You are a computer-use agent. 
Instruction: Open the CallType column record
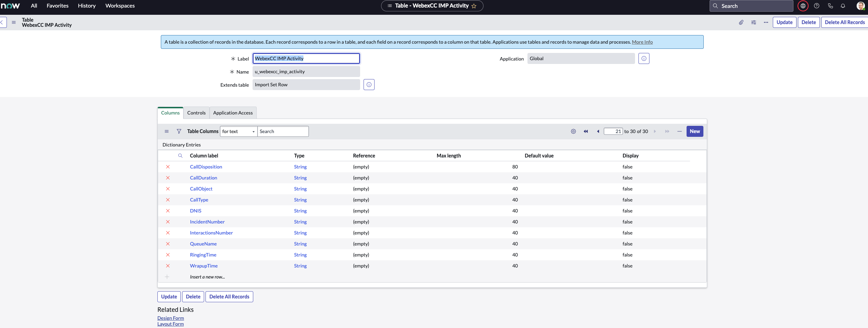[199, 200]
